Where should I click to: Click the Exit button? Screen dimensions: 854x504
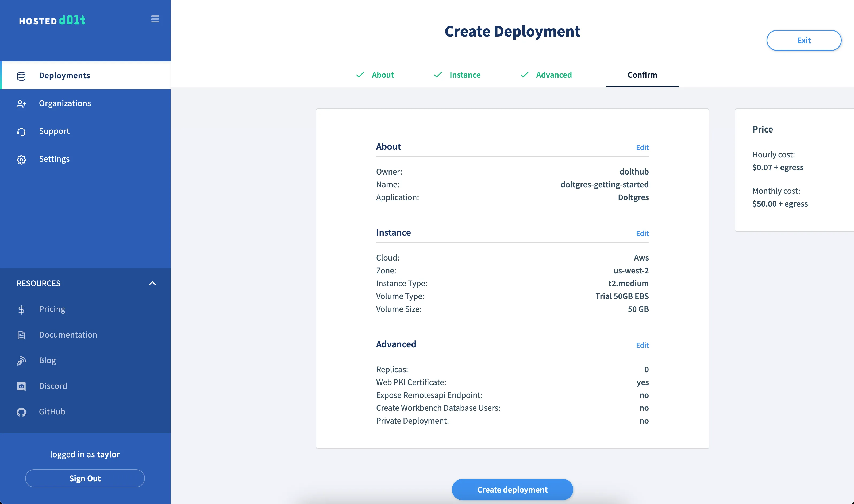(804, 40)
